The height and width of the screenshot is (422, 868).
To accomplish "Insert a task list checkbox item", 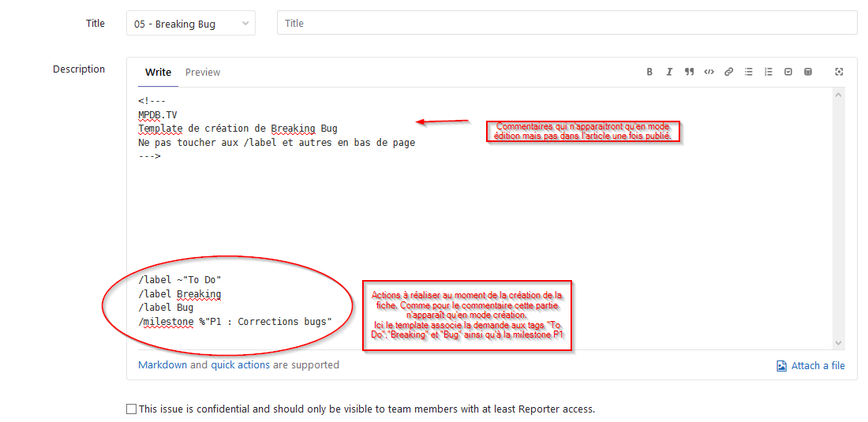I will (x=788, y=72).
